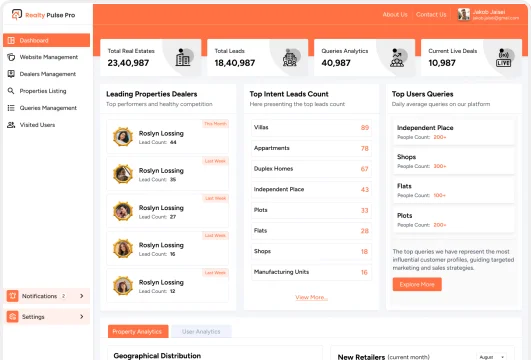The width and height of the screenshot is (531, 360).
Task: Click the Explore More button
Action: 417,284
